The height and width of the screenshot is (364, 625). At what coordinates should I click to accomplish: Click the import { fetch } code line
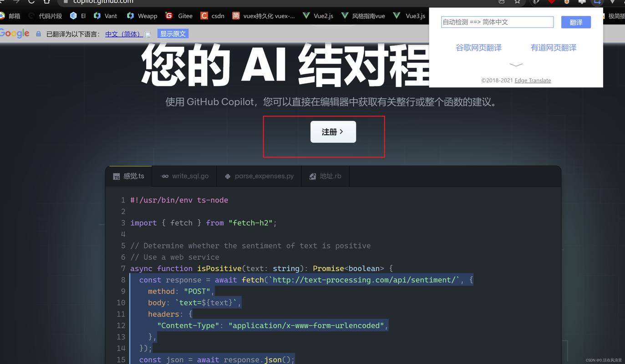pos(203,223)
